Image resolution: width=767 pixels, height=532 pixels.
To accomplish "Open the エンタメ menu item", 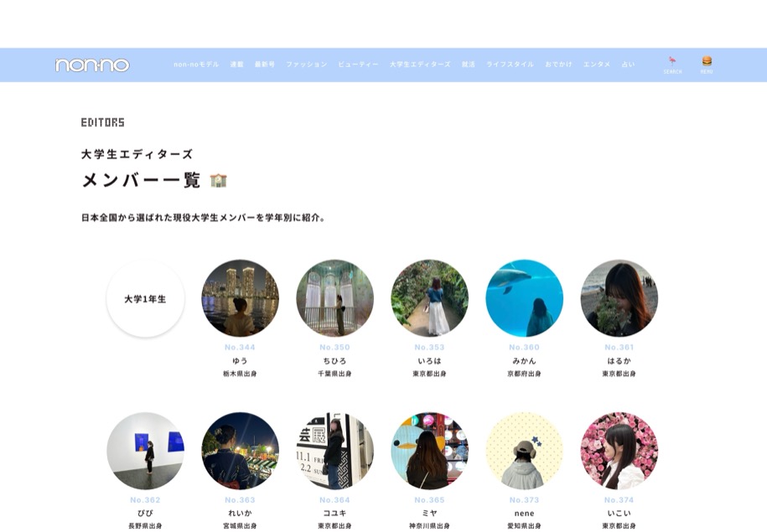I will click(596, 64).
